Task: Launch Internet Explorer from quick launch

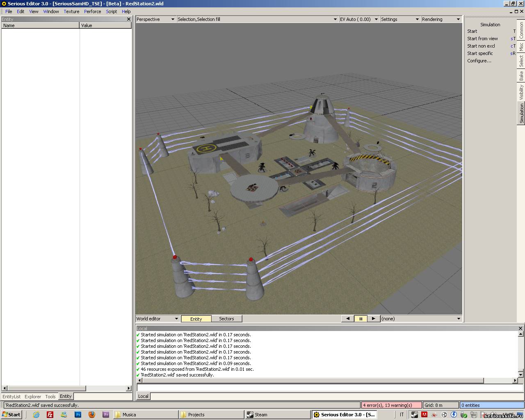Action: (36, 415)
